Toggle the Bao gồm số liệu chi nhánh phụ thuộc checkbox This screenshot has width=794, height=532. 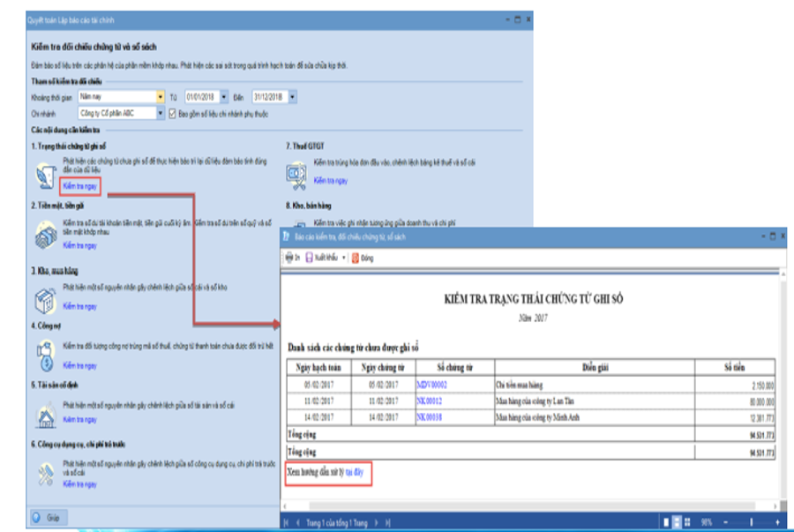172,114
